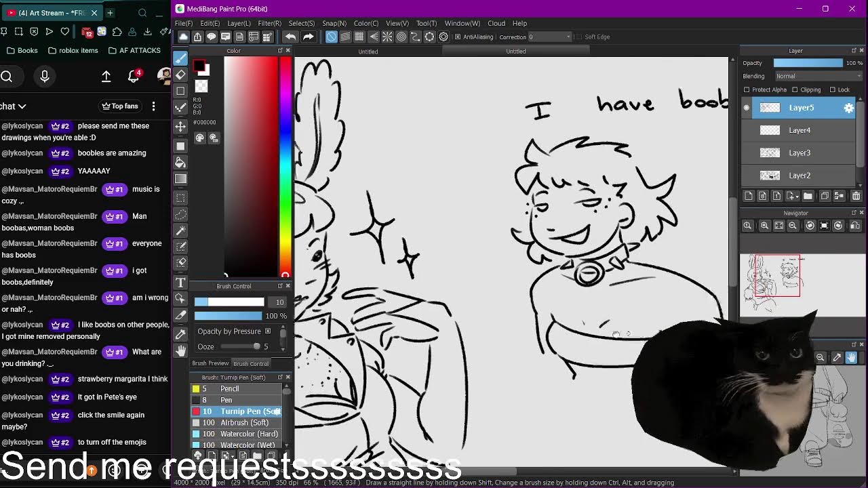Viewport: 868px width, 488px height.
Task: Select the Brush tool in left toolbar
Action: point(180,58)
